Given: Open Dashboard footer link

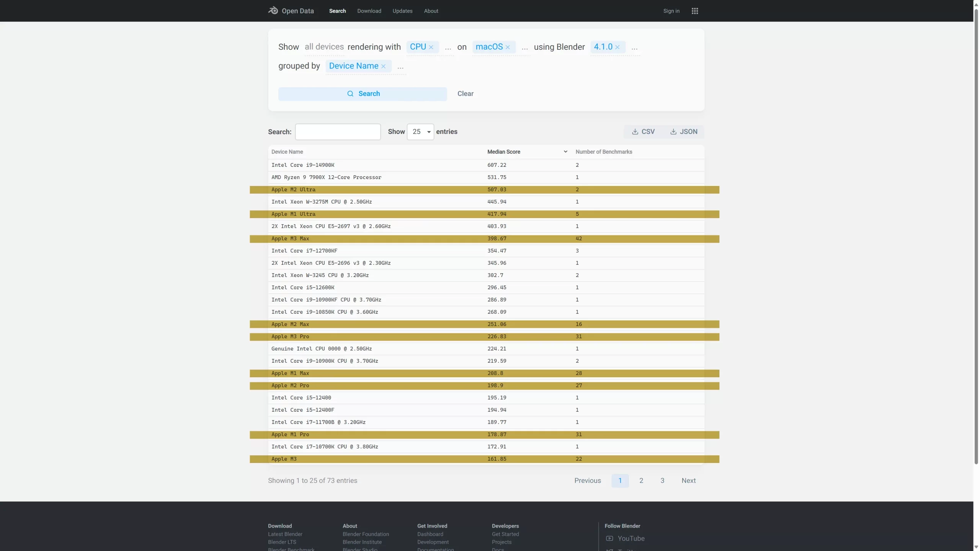Looking at the screenshot, I should point(430,534).
